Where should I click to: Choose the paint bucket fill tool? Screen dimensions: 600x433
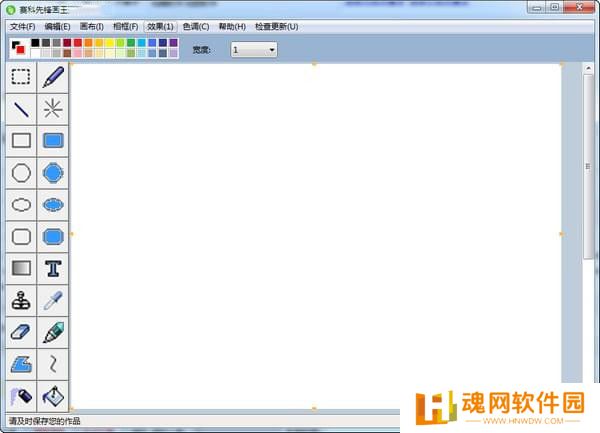[x=53, y=396]
